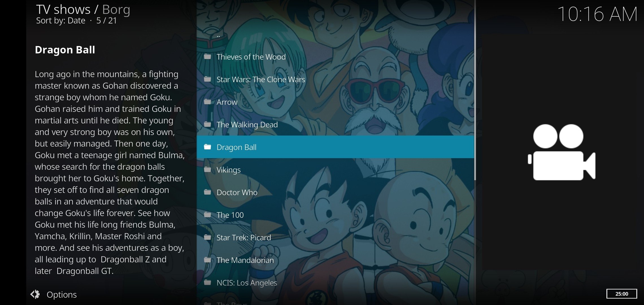The height and width of the screenshot is (305, 644).
Task: Click the Options label
Action: point(62,295)
